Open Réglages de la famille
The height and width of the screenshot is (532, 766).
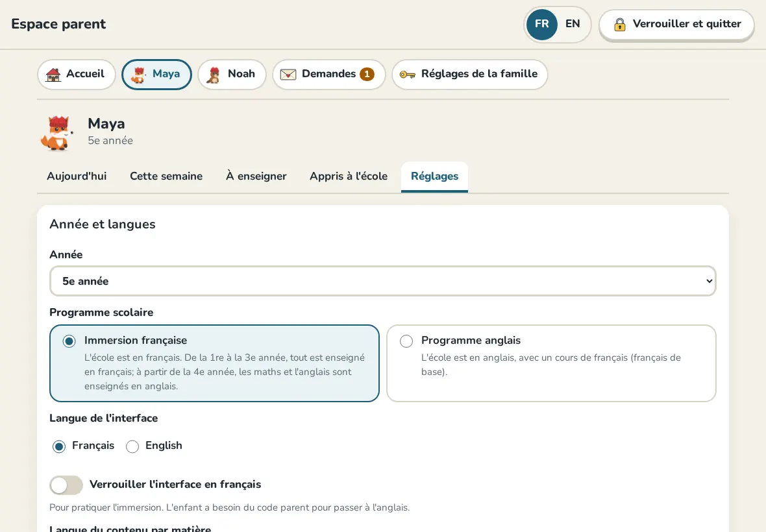469,74
